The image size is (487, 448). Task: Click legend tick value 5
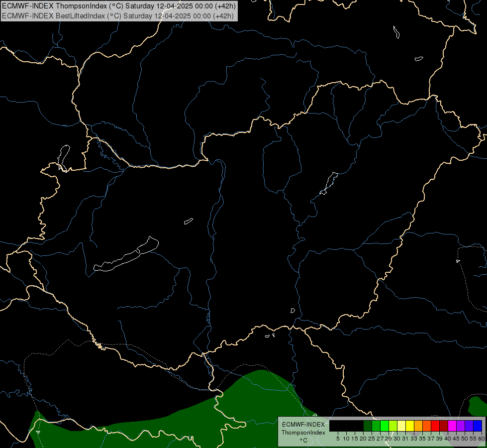coord(338,439)
